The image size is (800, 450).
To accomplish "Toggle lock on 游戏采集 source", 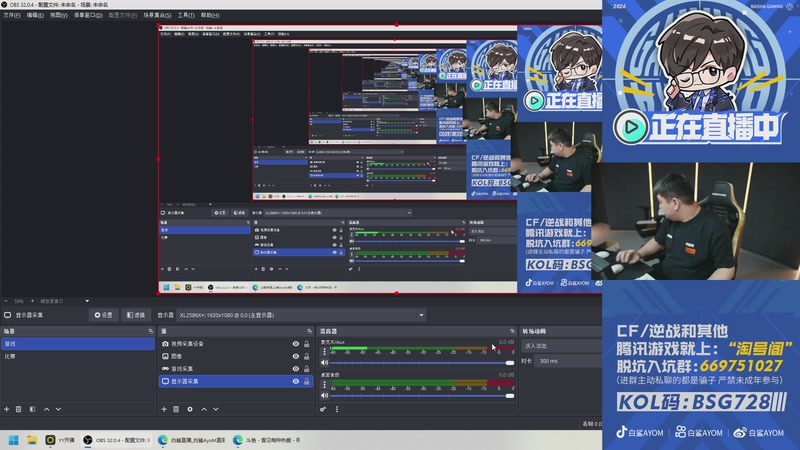I will coord(307,368).
